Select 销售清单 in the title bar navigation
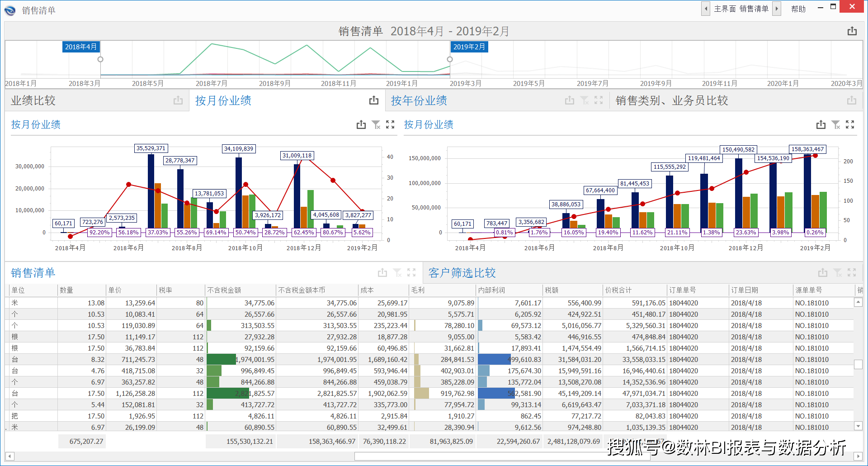This screenshot has width=868, height=466. 754,9
